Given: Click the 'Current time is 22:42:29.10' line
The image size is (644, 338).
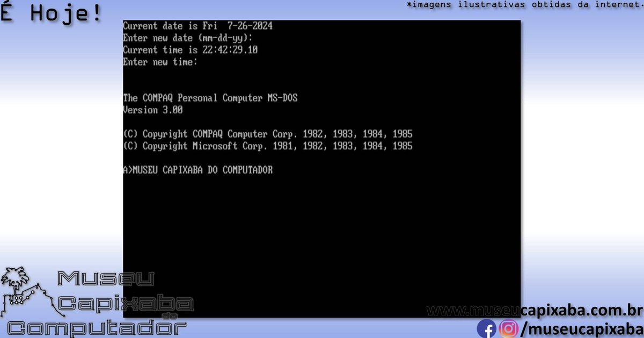Looking at the screenshot, I should coord(190,50).
